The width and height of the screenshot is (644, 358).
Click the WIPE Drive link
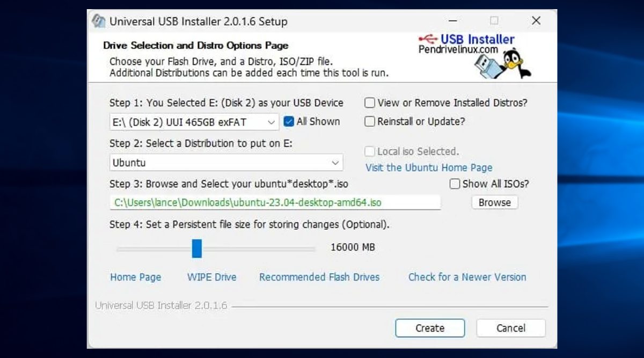[211, 277]
